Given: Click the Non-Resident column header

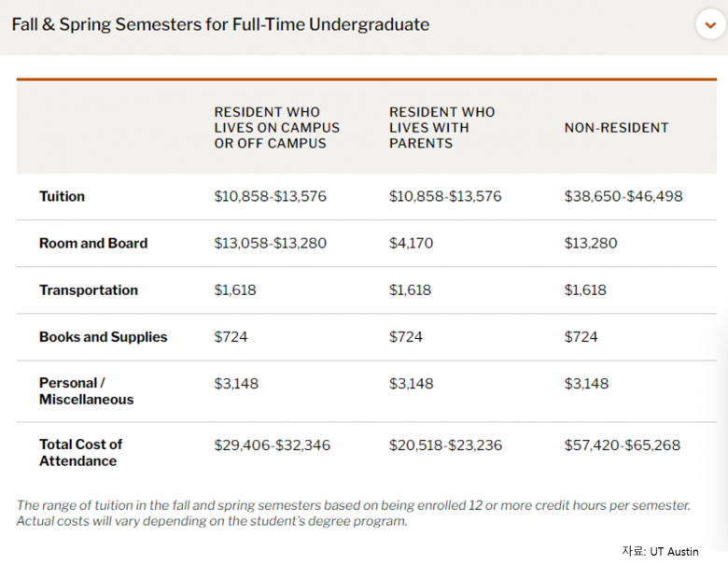Looking at the screenshot, I should tap(616, 128).
